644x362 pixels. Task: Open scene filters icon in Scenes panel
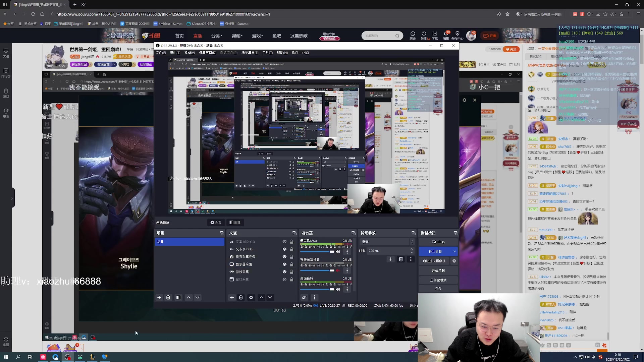(x=178, y=297)
